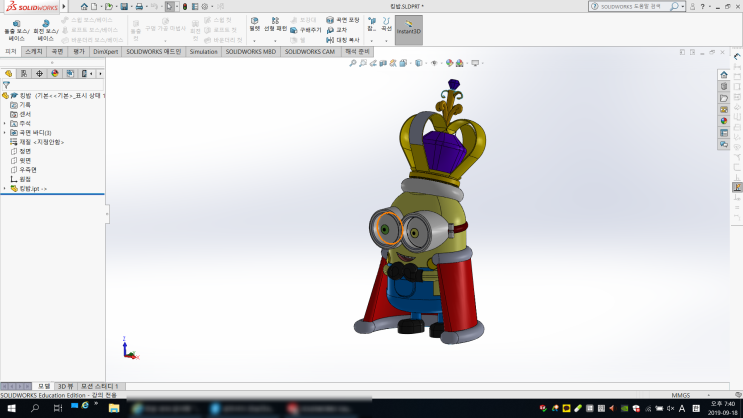743x418 pixels.
Task: Expand the 곡면 바디(3) tree folder
Action: pyautogui.click(x=5, y=133)
